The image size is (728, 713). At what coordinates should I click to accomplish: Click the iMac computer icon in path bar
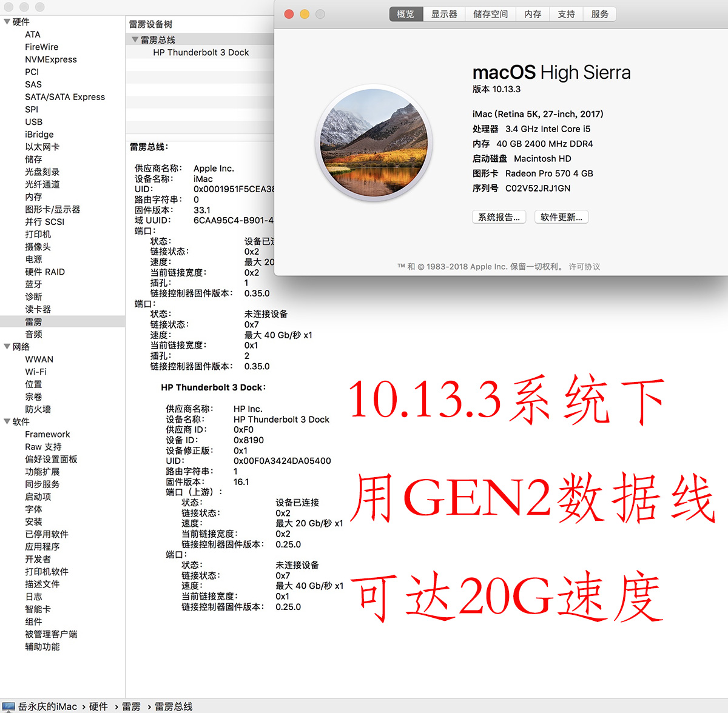pyautogui.click(x=8, y=706)
